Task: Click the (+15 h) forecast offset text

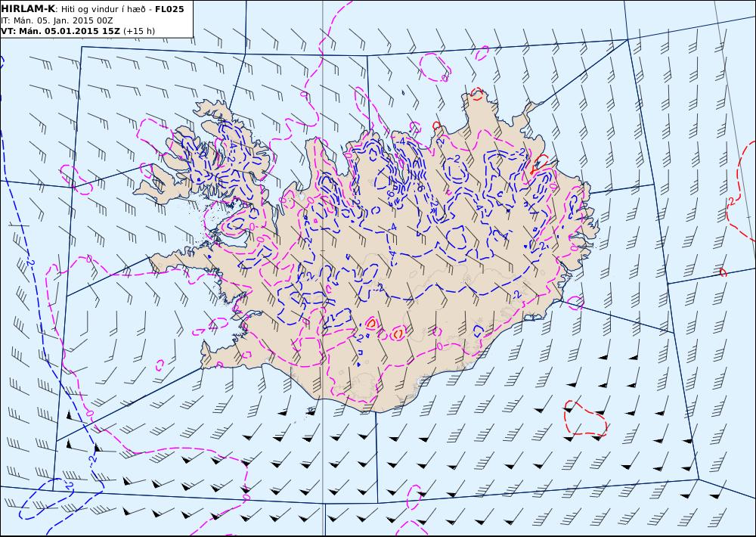Action: tap(139, 31)
